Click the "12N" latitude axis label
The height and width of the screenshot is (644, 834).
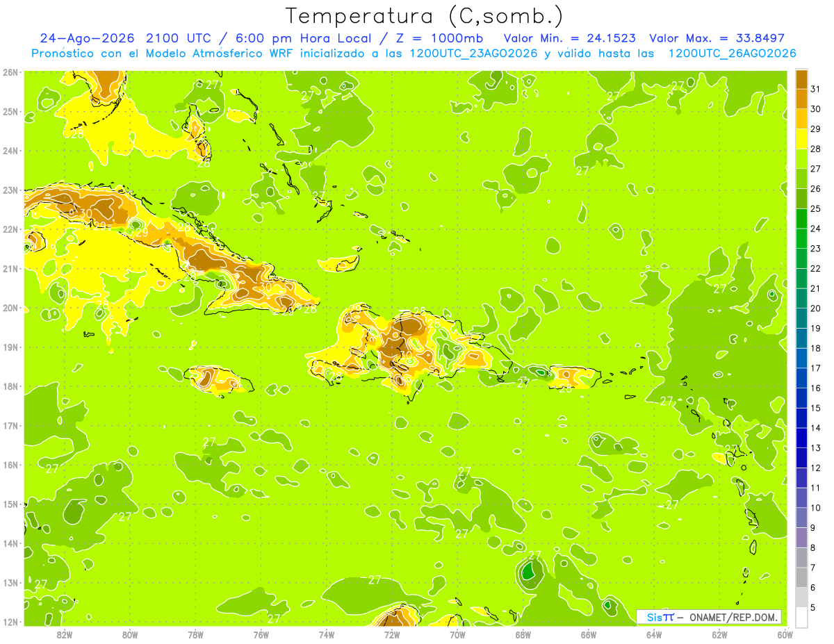10,622
